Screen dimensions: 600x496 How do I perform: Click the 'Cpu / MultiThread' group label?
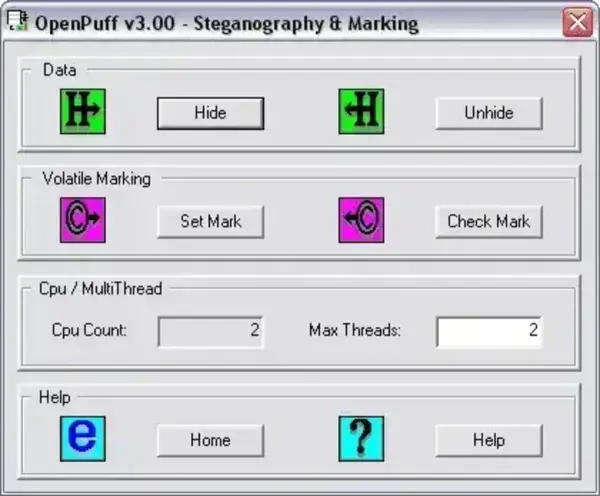[101, 289]
